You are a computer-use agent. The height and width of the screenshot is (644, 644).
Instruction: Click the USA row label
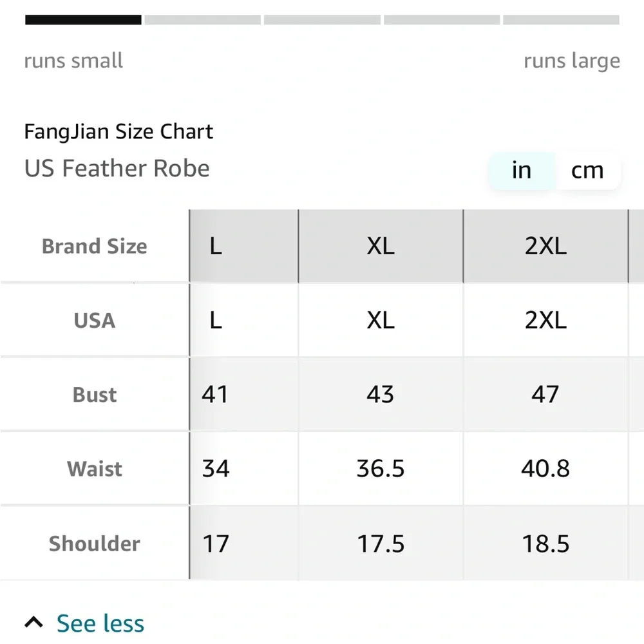click(95, 320)
